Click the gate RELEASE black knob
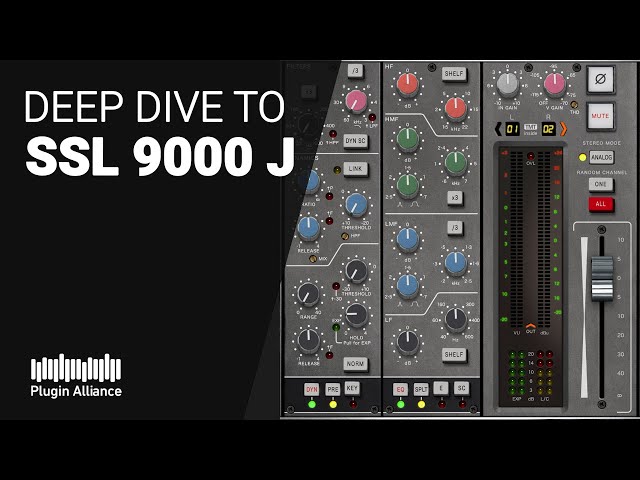The height and width of the screenshot is (480, 640). click(309, 340)
